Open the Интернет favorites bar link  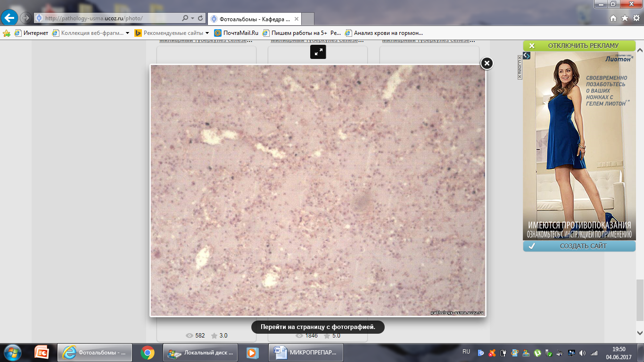32,33
